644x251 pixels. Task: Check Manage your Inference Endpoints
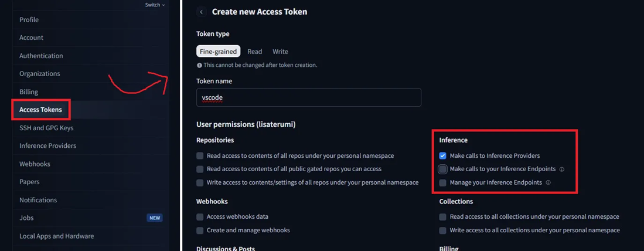442,183
